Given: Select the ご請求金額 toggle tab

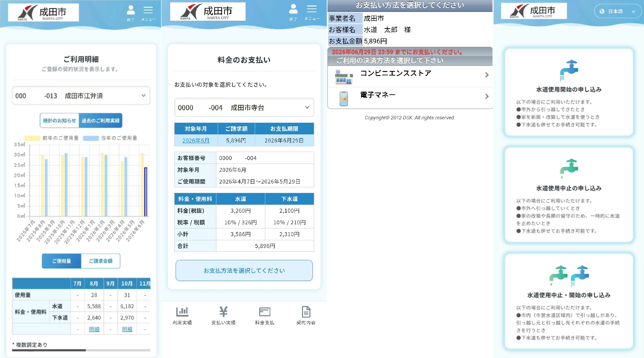Looking at the screenshot, I should (101, 261).
